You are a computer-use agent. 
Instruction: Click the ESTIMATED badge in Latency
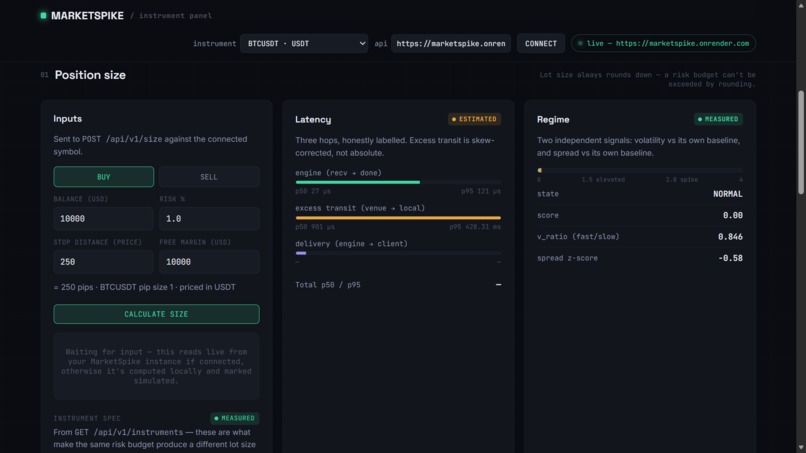(x=474, y=119)
